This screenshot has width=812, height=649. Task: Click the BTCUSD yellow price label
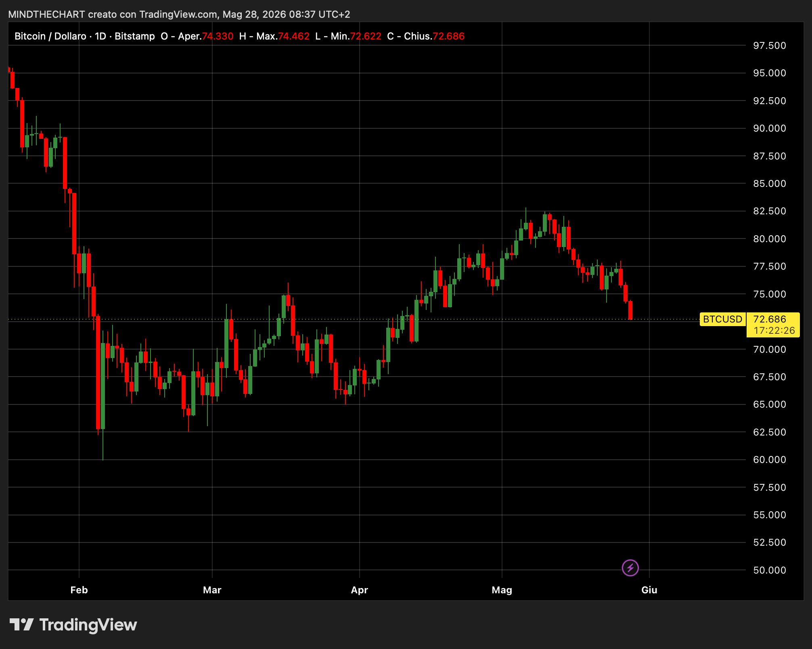pyautogui.click(x=722, y=319)
